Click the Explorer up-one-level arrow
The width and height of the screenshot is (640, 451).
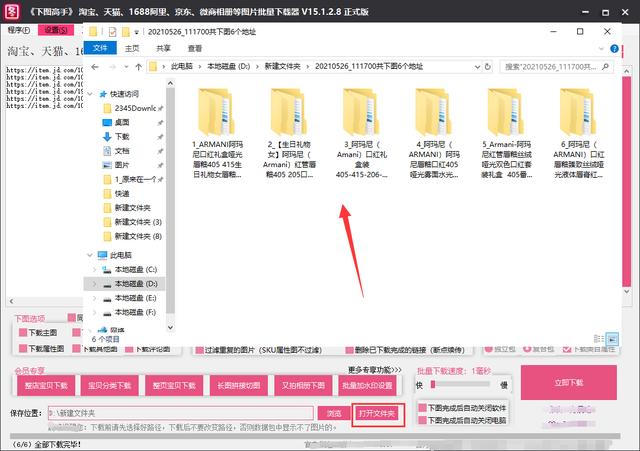point(138,67)
